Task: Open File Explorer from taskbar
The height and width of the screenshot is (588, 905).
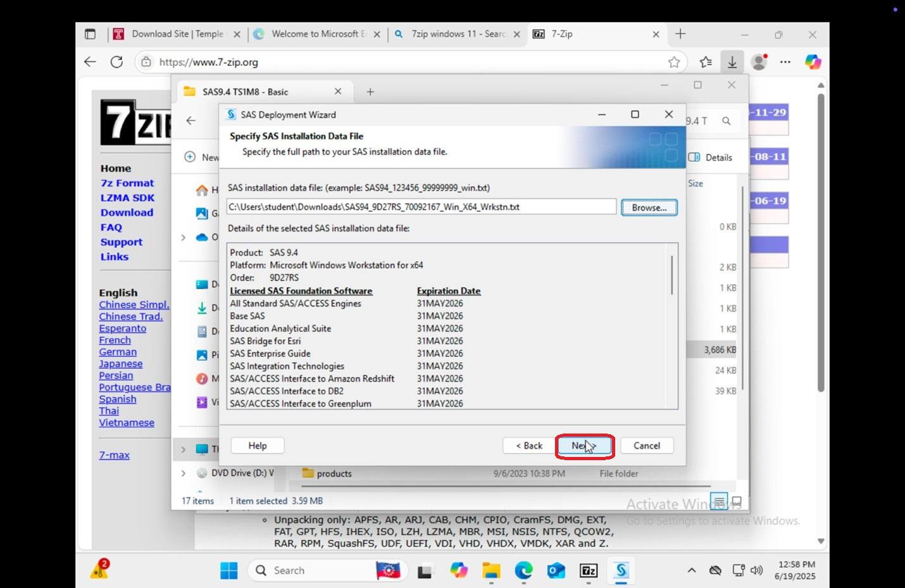Action: [x=491, y=570]
